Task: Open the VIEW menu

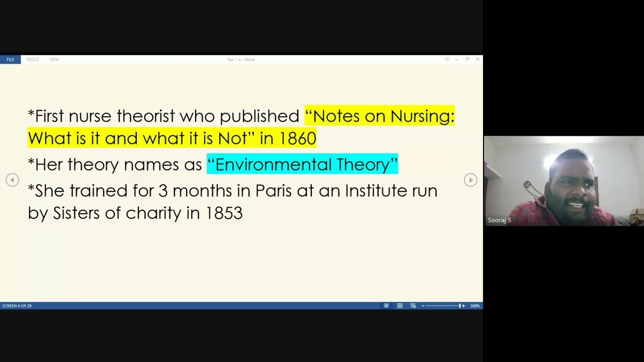Action: click(x=54, y=59)
